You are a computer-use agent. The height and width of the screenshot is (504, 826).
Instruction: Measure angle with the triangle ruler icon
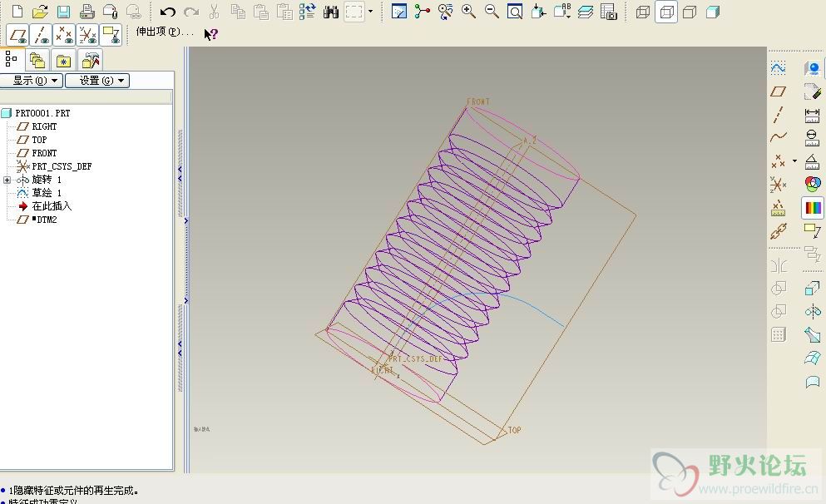[x=813, y=161]
